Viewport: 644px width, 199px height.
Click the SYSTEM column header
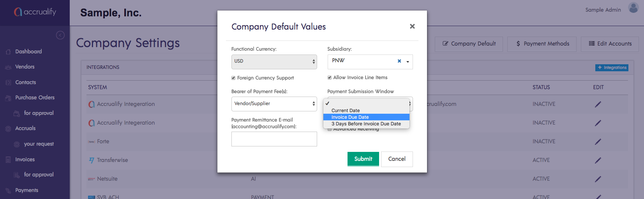97,87
